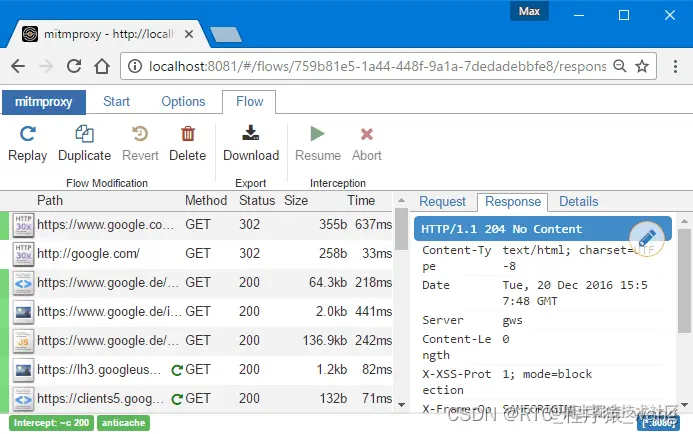Open the browser home page

(x=102, y=66)
